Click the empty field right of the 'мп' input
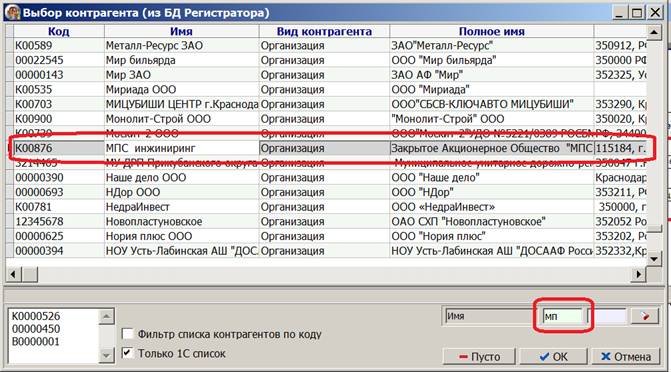This screenshot has height=372, width=671. click(608, 316)
